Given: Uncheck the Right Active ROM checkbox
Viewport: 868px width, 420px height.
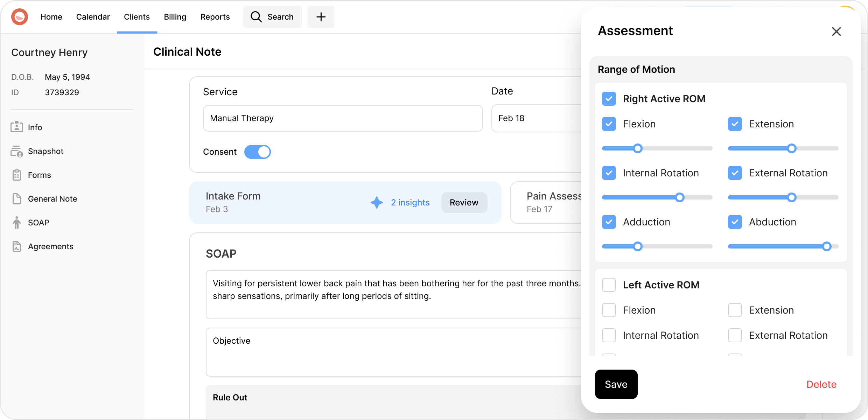Looking at the screenshot, I should (609, 99).
